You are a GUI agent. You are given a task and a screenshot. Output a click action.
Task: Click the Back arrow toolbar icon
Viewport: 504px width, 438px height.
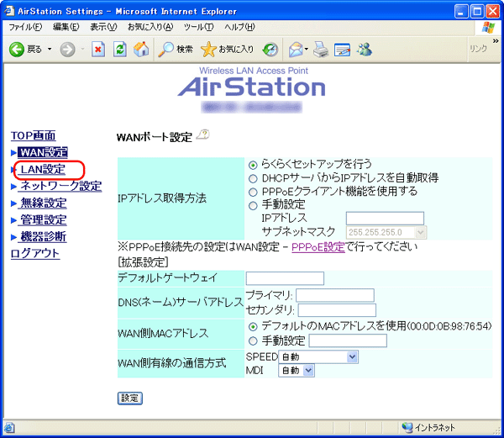[x=17, y=50]
